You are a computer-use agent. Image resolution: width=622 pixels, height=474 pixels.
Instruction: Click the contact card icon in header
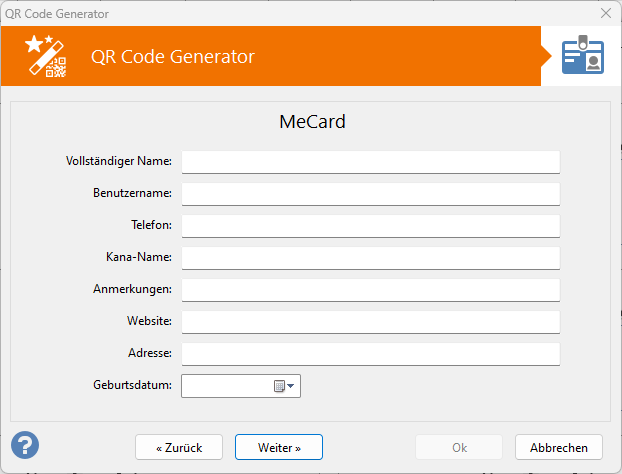coord(582,56)
